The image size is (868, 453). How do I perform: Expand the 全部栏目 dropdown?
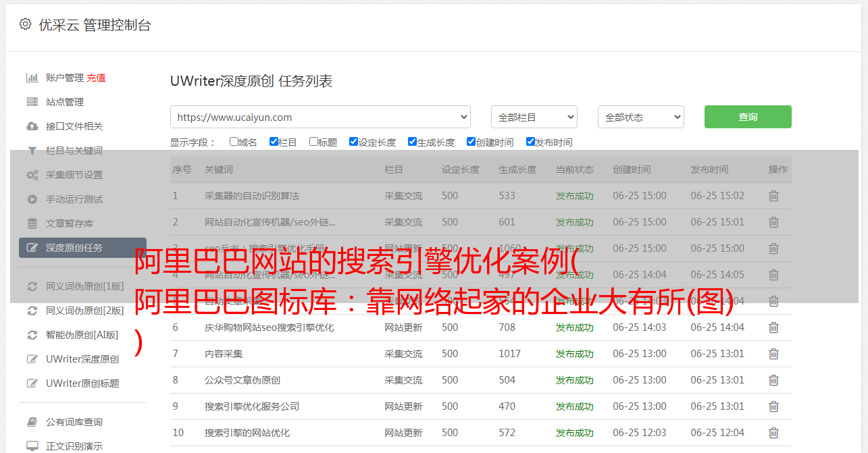pos(534,117)
